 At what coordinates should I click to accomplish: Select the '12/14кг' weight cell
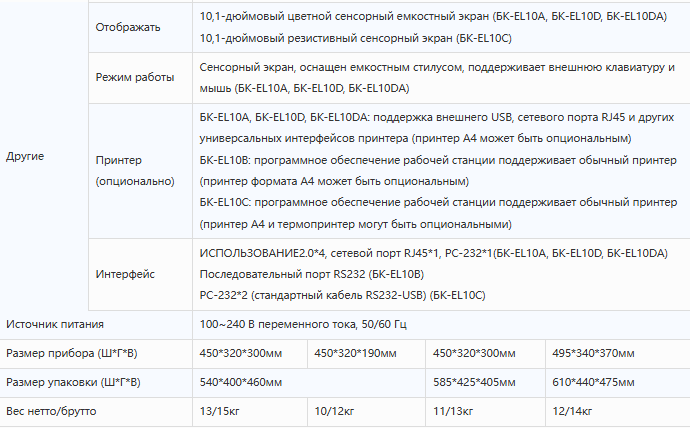(617, 412)
